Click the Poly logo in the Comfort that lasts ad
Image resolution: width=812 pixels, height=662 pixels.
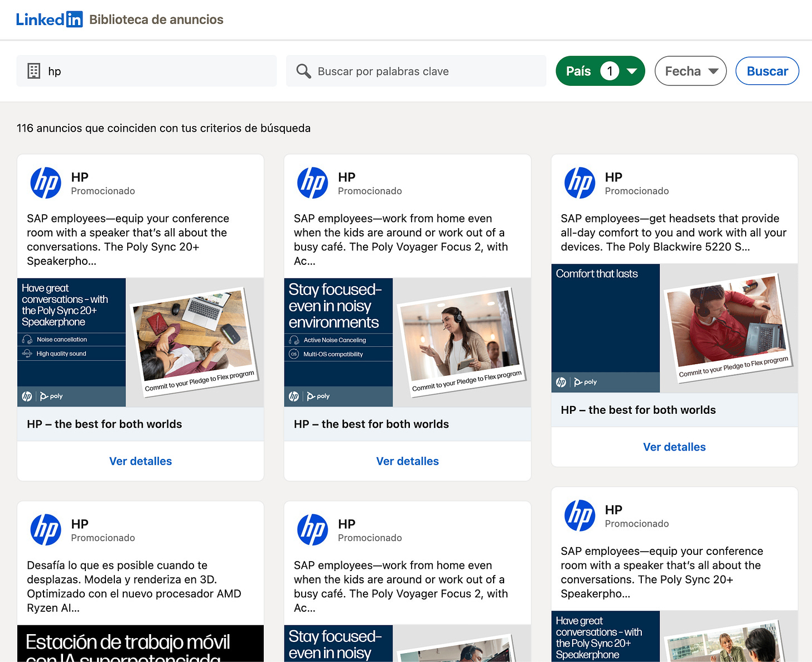(586, 382)
